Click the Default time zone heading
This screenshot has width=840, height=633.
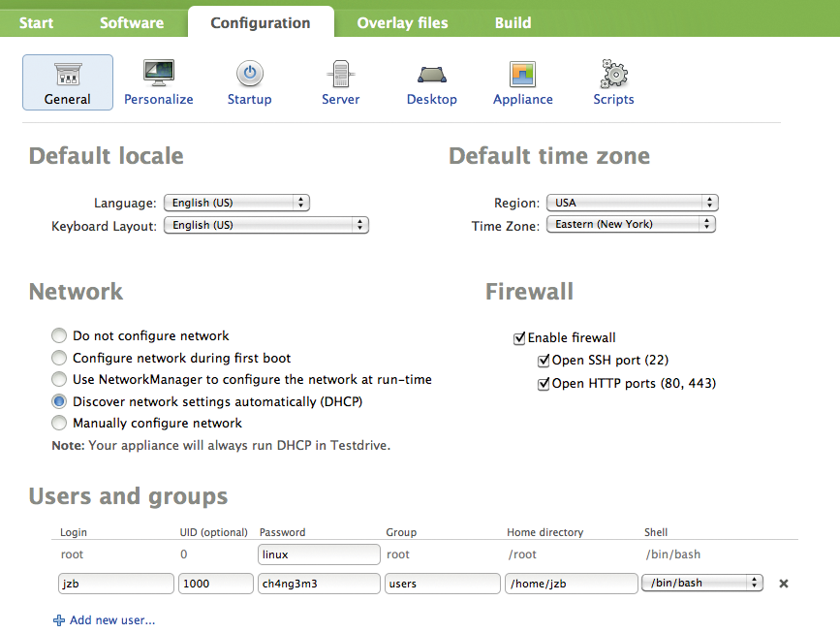click(x=549, y=156)
